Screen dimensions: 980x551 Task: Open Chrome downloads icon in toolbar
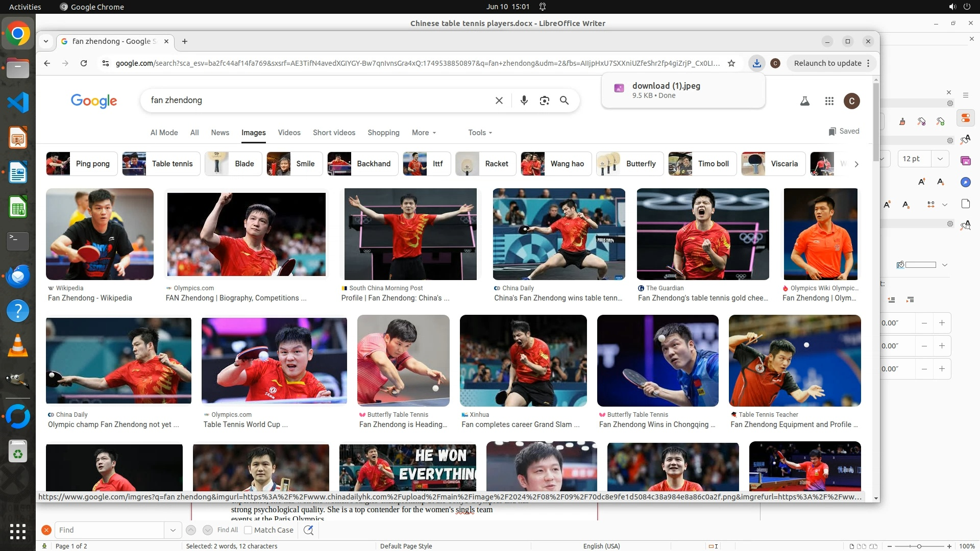click(x=756, y=63)
